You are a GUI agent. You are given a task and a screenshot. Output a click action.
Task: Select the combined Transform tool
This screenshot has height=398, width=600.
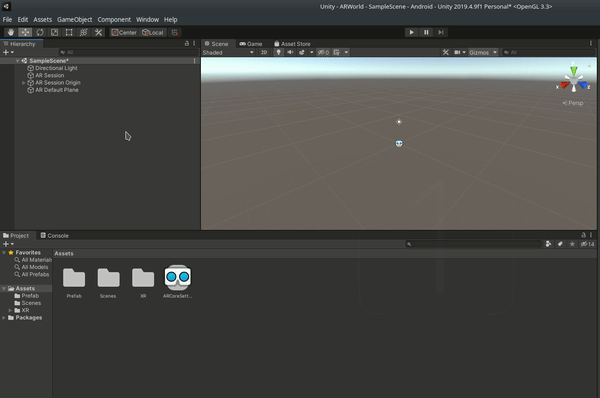click(83, 33)
